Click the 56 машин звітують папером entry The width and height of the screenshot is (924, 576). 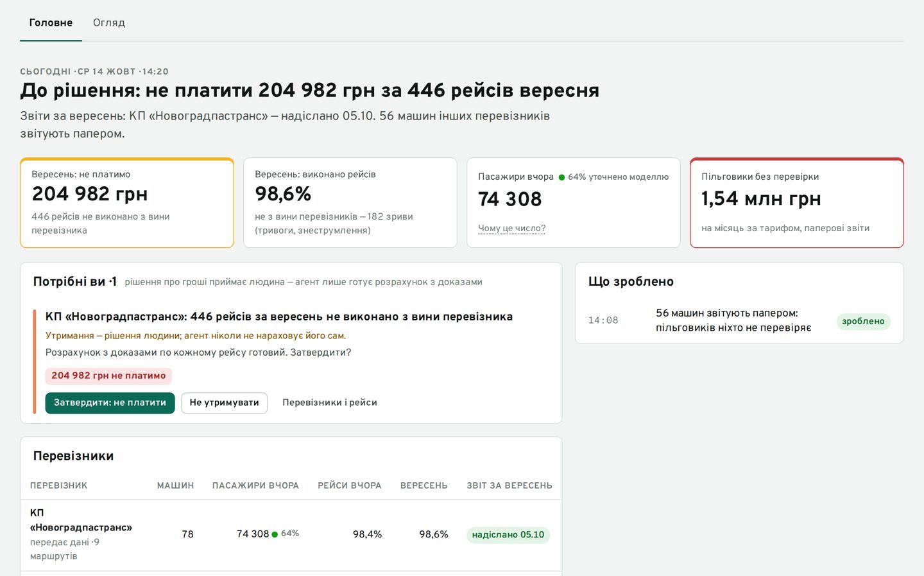[733, 320]
